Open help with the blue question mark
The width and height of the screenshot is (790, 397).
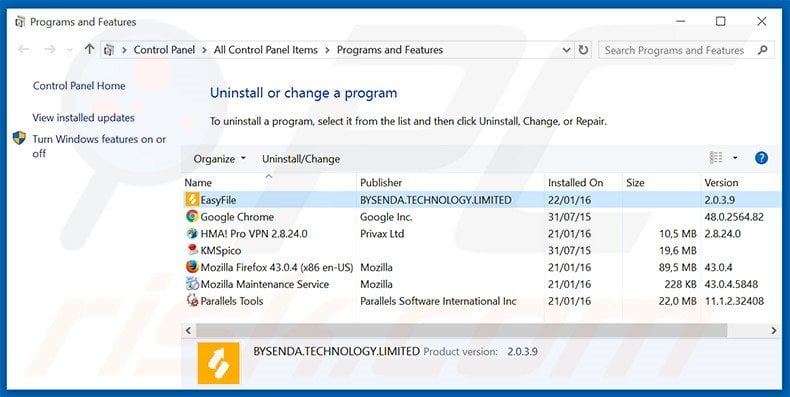point(761,158)
